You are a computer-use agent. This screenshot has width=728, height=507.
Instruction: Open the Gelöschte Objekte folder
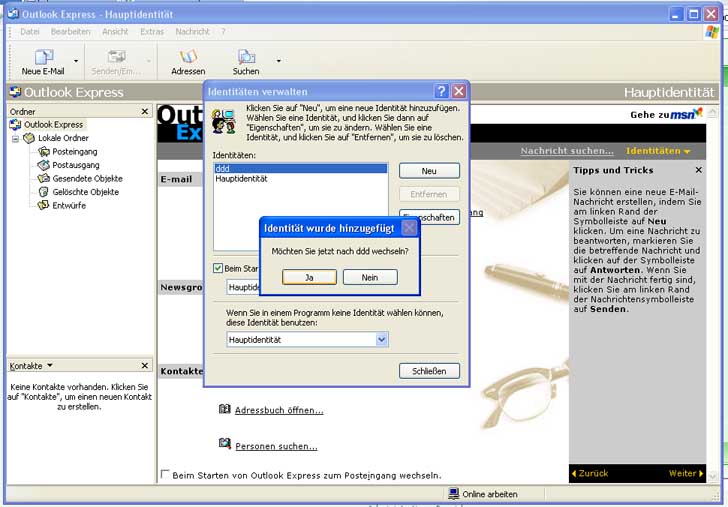pyautogui.click(x=85, y=192)
